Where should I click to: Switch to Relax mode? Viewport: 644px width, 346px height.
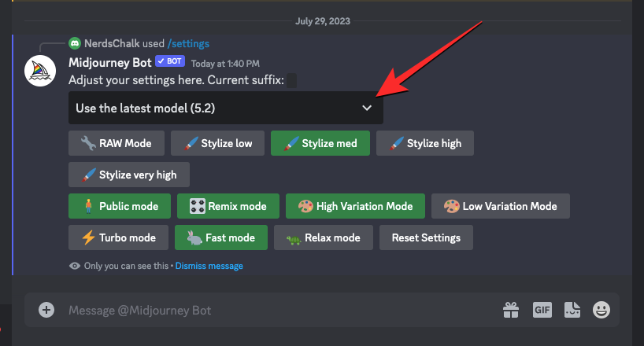(x=324, y=237)
